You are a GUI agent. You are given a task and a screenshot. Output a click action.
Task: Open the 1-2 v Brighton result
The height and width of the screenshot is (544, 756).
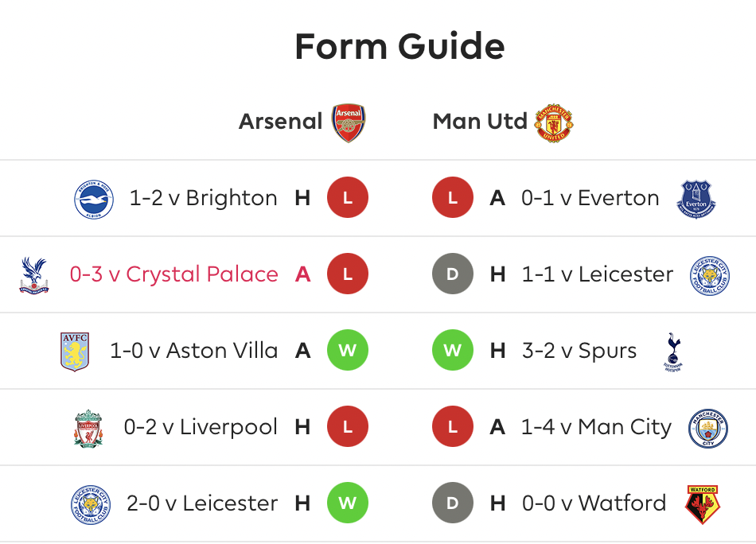pos(203,198)
